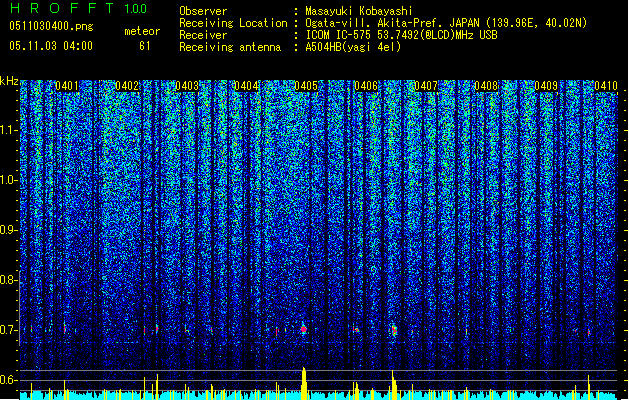The height and width of the screenshot is (400, 629).
Task: Click the 1.0 frequency axis label
Action: pos(9,180)
